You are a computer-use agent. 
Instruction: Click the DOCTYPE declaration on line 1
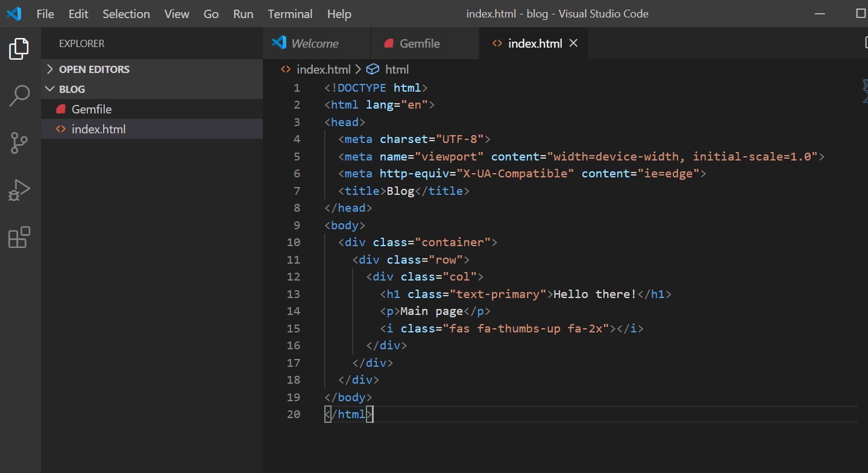click(x=376, y=88)
